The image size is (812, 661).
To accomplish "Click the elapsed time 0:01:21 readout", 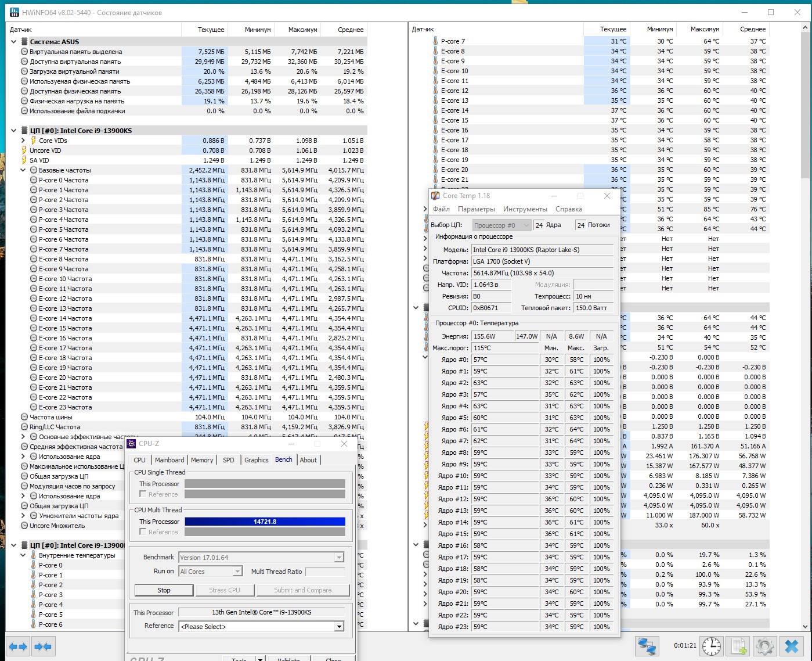I will (685, 645).
